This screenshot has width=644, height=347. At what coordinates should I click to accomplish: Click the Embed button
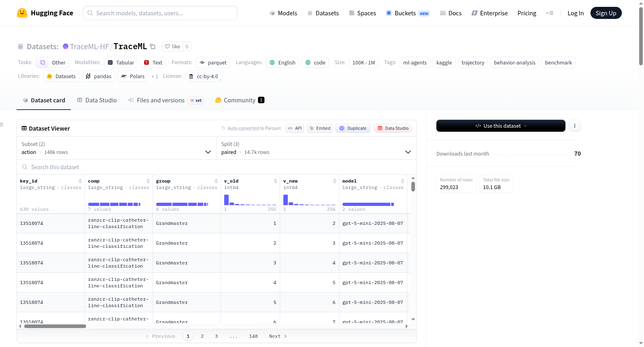(320, 128)
